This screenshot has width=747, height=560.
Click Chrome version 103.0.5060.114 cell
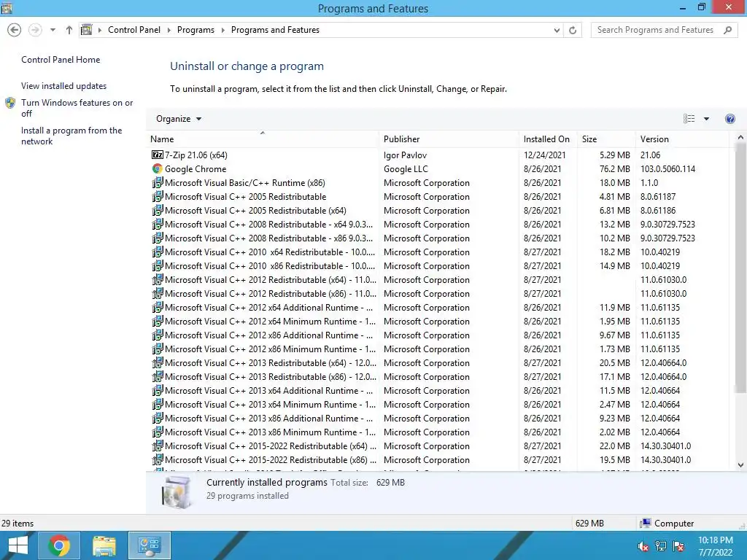tap(667, 168)
